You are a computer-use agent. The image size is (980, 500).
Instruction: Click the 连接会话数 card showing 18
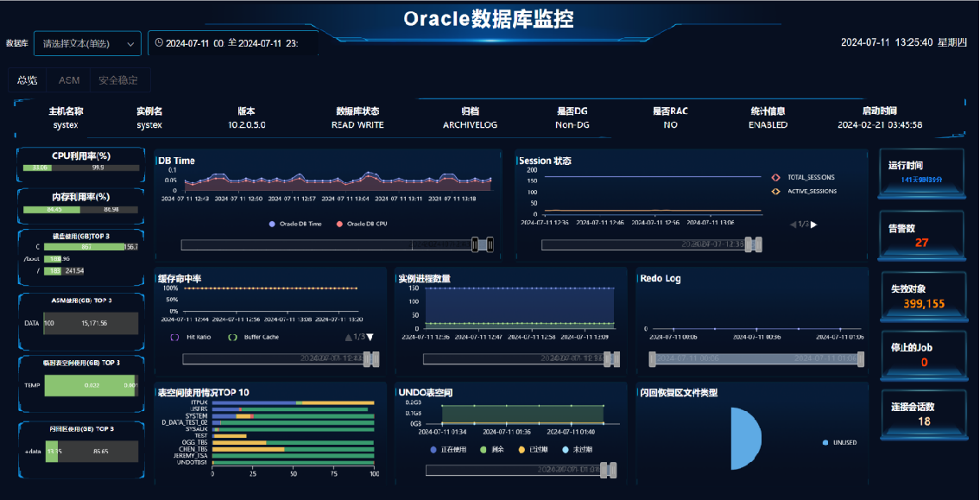click(x=923, y=415)
